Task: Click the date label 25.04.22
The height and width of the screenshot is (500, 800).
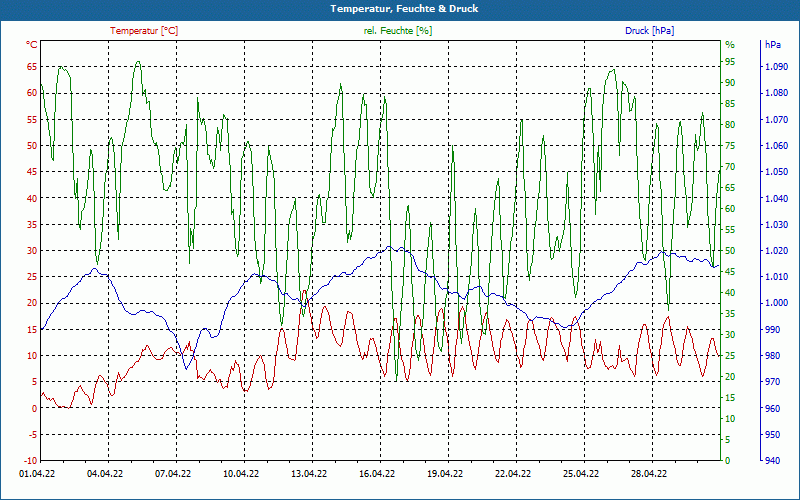Action: point(581,474)
